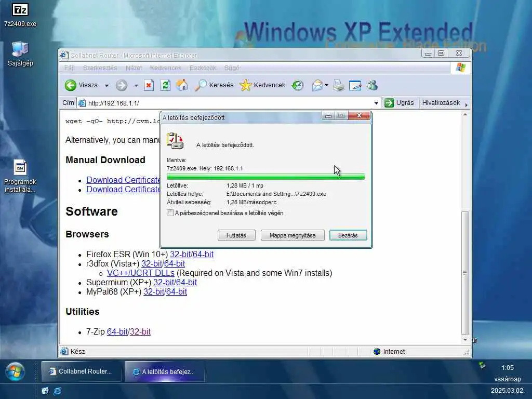The image size is (532, 399).
Task: Select the Sajátgép desktop icon
Action: click(20, 54)
